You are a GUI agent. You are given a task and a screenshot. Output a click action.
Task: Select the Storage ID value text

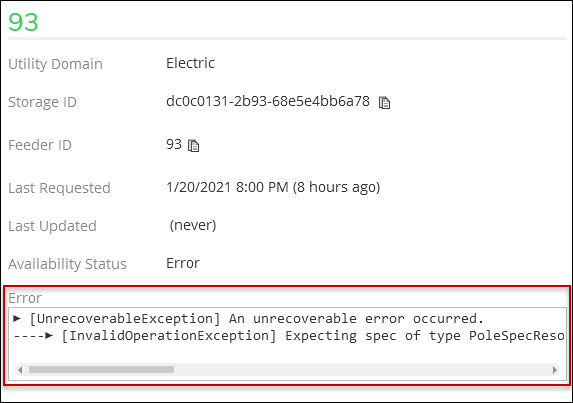tap(267, 101)
